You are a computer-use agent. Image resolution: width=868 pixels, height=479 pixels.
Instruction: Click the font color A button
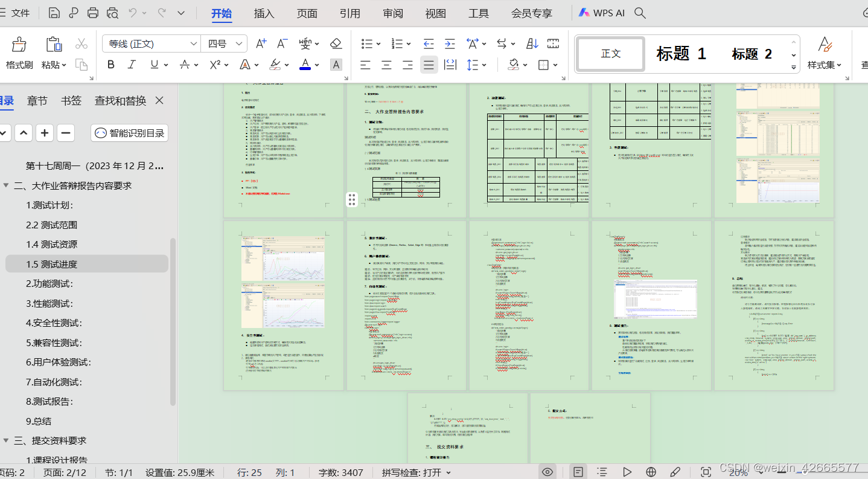(x=305, y=65)
